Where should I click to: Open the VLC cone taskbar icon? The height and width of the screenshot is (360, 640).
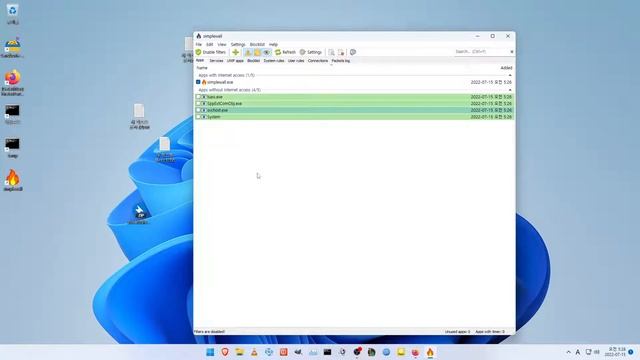point(254,352)
